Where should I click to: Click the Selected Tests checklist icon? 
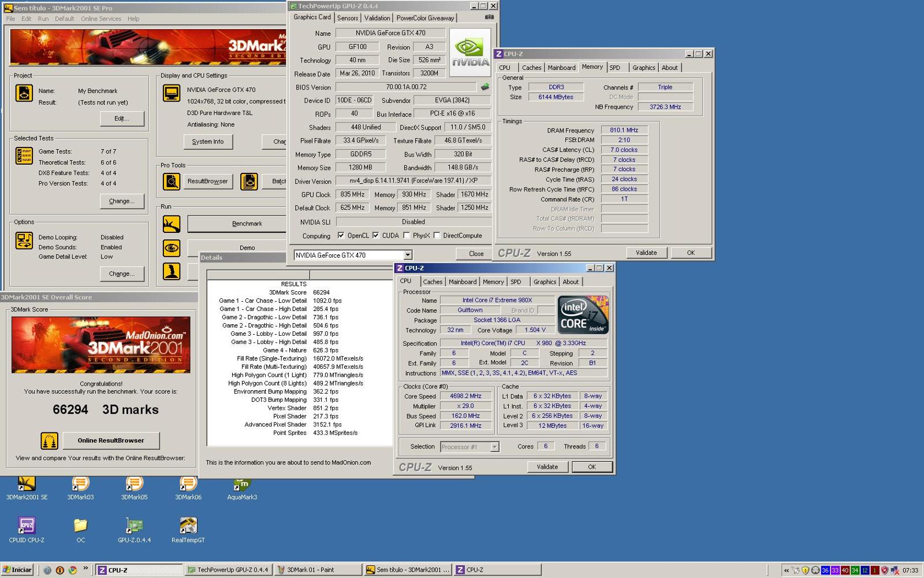pos(24,155)
